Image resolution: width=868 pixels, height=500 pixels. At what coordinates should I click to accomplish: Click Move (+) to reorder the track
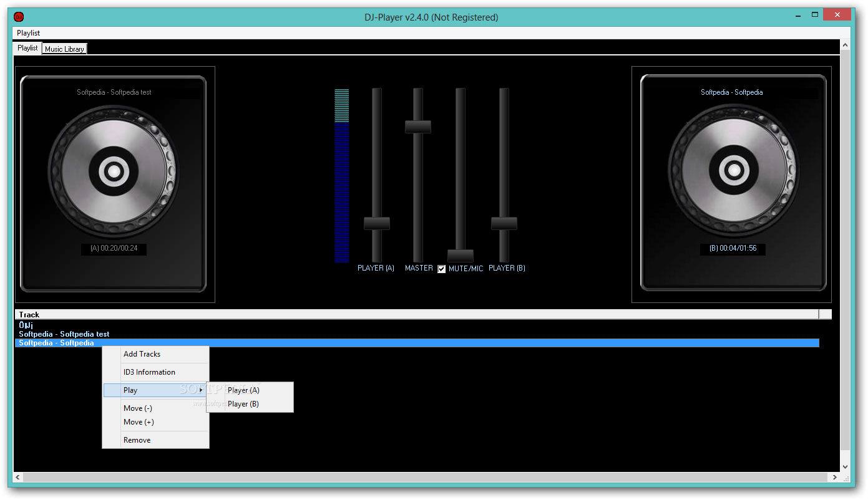138,421
